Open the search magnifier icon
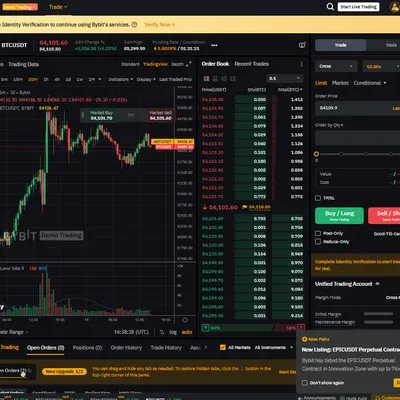Image resolution: width=400 pixels, height=400 pixels. (330, 7)
